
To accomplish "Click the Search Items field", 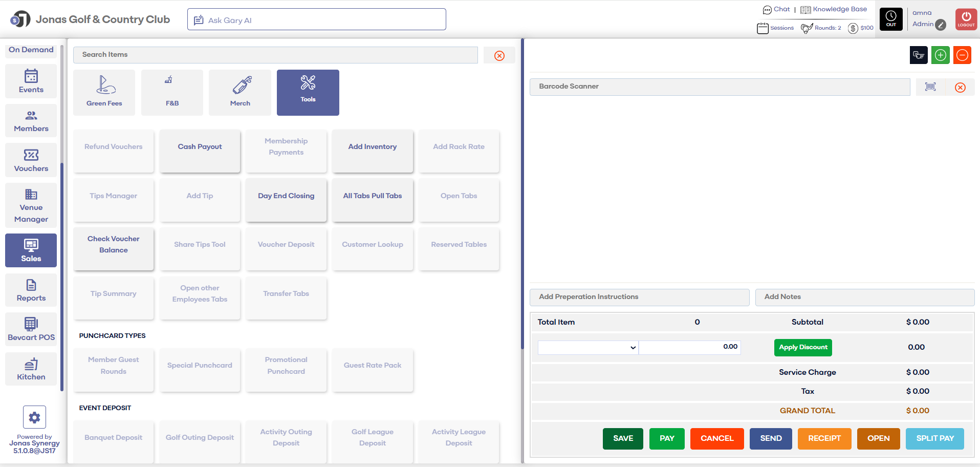I will (275, 55).
